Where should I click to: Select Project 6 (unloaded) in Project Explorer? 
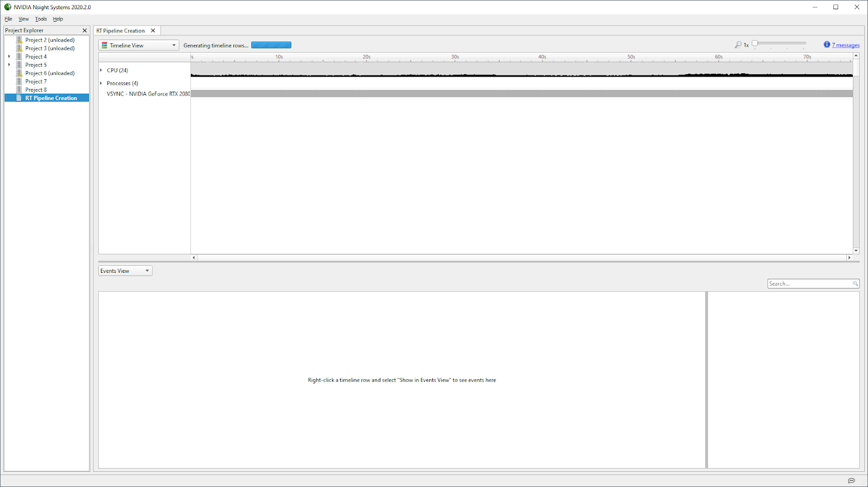50,73
